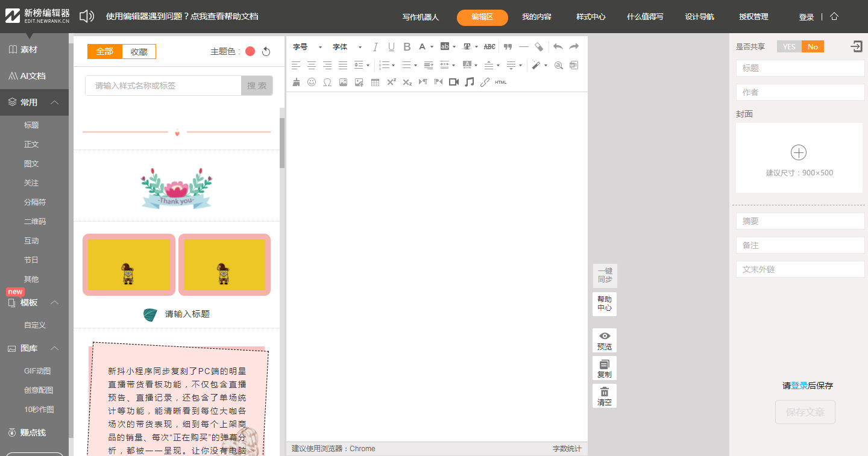Show all styles with 全部 toggle
The width and height of the screenshot is (868, 456).
[x=105, y=52]
